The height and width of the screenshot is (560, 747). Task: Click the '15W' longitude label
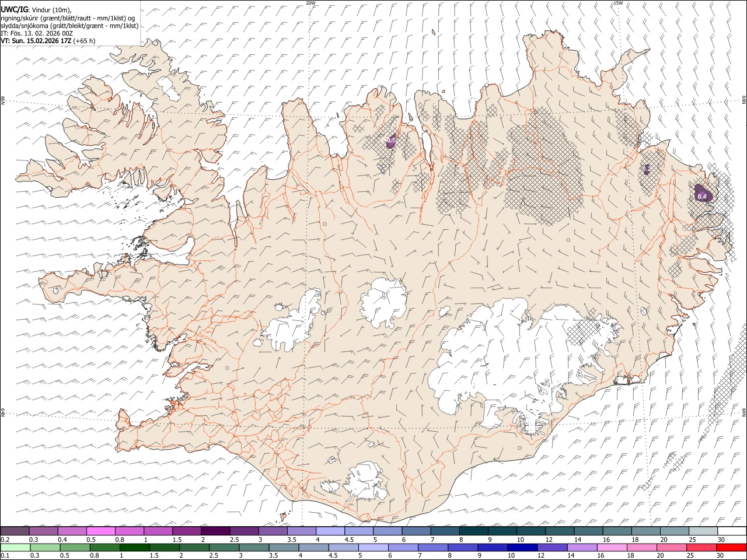[x=618, y=3]
